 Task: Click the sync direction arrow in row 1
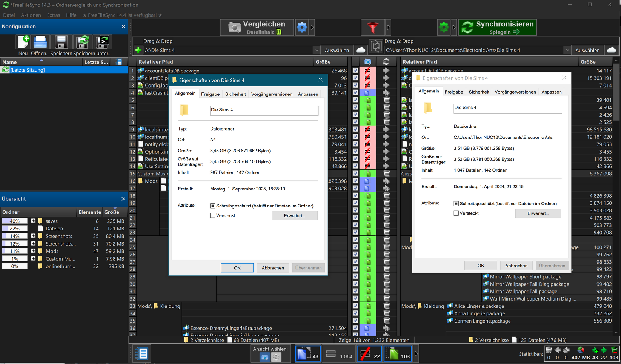click(x=386, y=71)
